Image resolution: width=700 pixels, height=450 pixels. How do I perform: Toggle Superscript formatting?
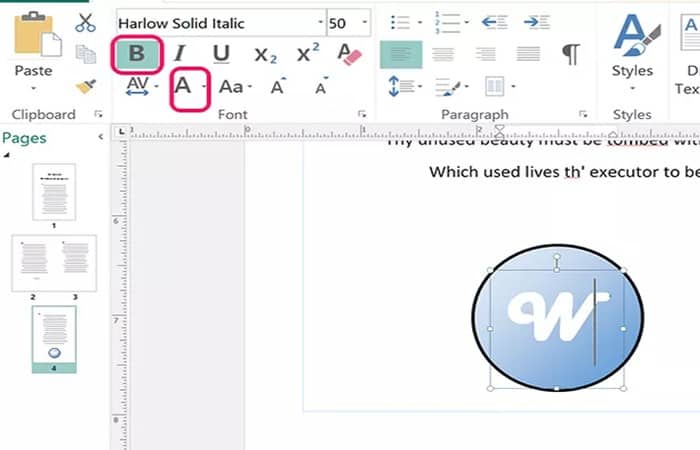point(308,53)
